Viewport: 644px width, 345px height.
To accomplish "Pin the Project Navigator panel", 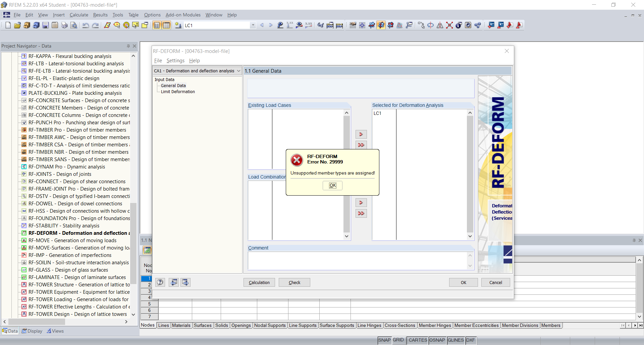I will coord(128,46).
